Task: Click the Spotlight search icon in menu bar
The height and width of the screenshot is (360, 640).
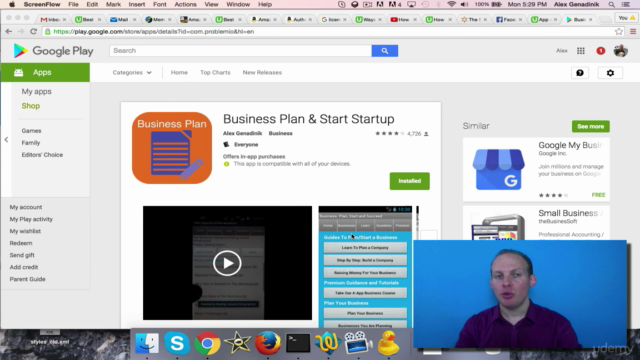Action: (x=611, y=4)
